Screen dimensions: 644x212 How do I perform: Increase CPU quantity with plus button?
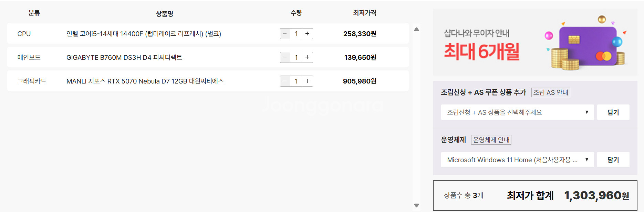coord(308,34)
